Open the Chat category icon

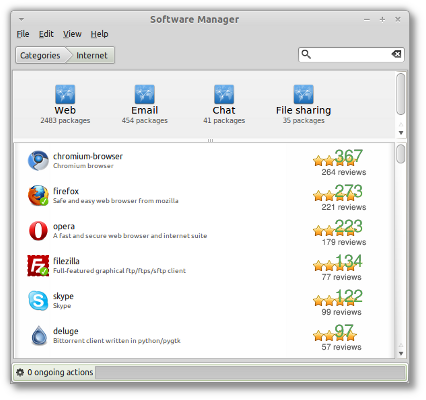tap(224, 94)
